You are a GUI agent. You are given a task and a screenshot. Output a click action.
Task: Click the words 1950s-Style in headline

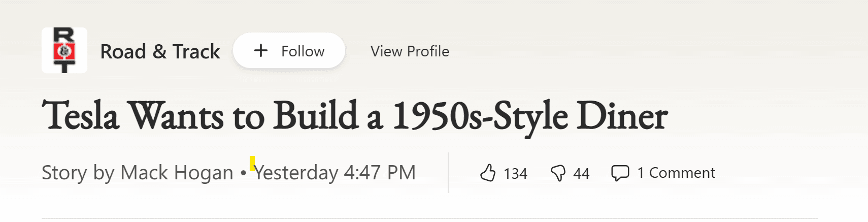[480, 116]
